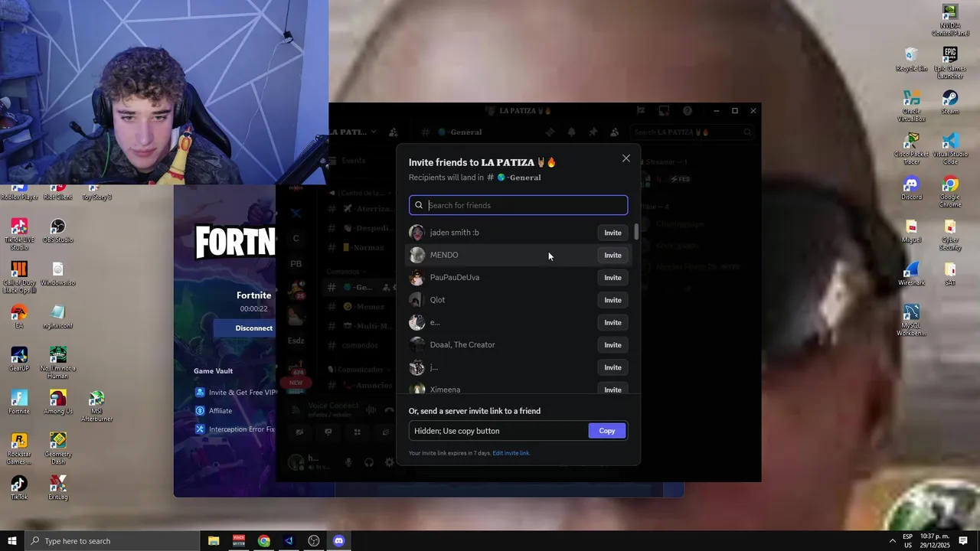Show member list icon in Discord
This screenshot has height=551, width=980.
pos(614,132)
